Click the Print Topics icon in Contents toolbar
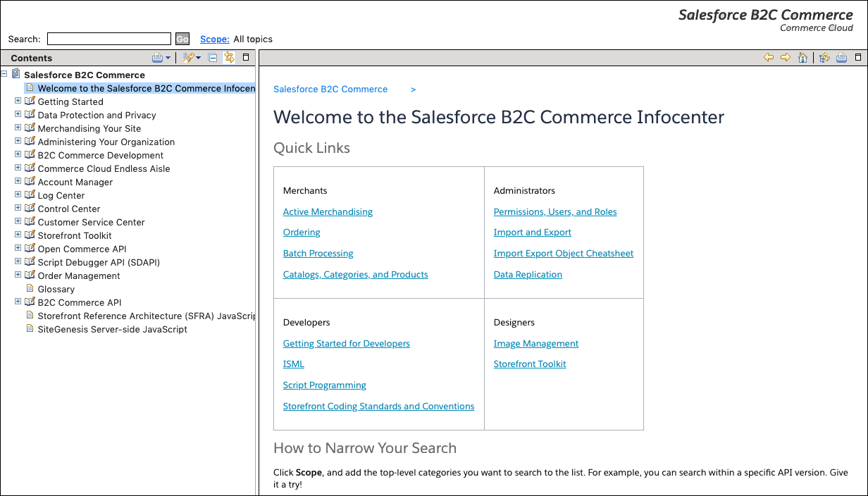Screen dimensions: 868x496 coord(158,58)
